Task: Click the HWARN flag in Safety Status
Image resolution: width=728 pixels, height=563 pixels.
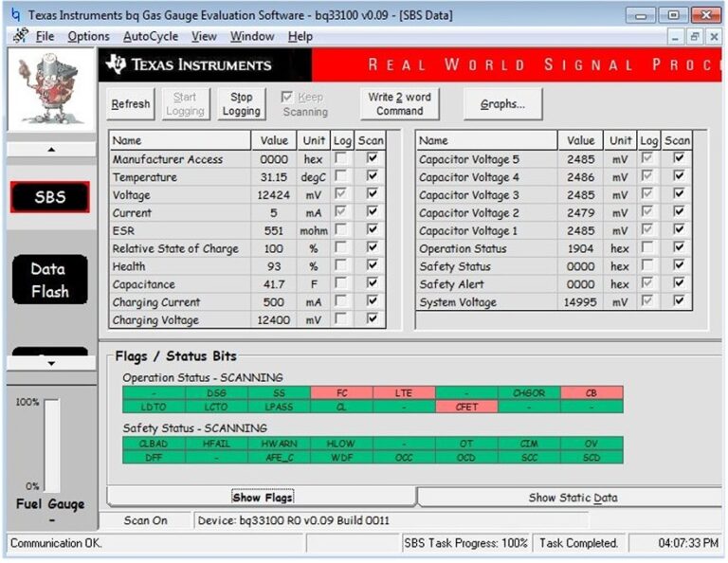Action: (279, 444)
